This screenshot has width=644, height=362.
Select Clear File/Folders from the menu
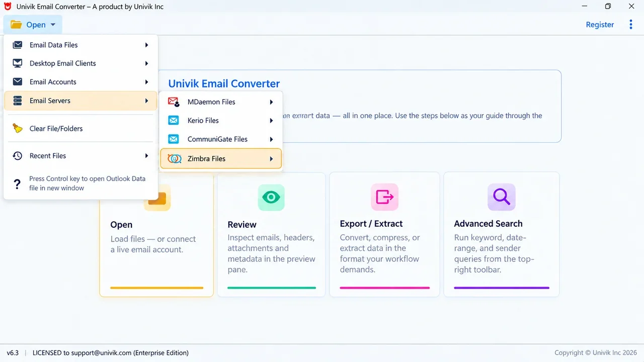coord(80,128)
